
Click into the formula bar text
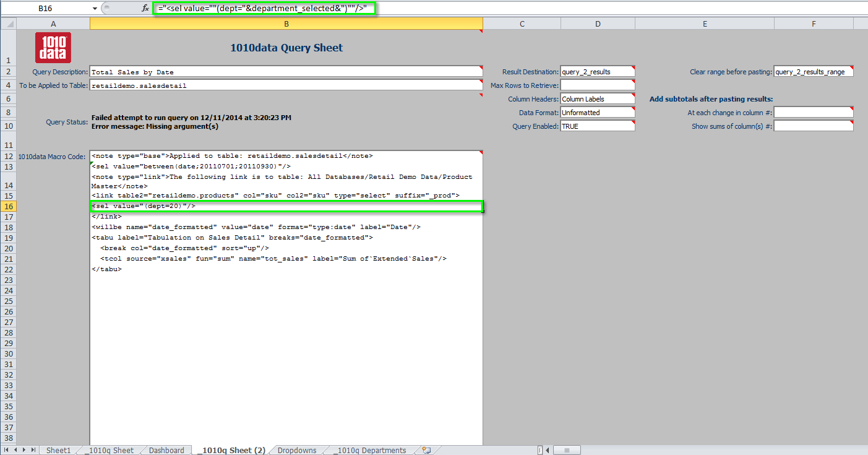click(x=263, y=8)
